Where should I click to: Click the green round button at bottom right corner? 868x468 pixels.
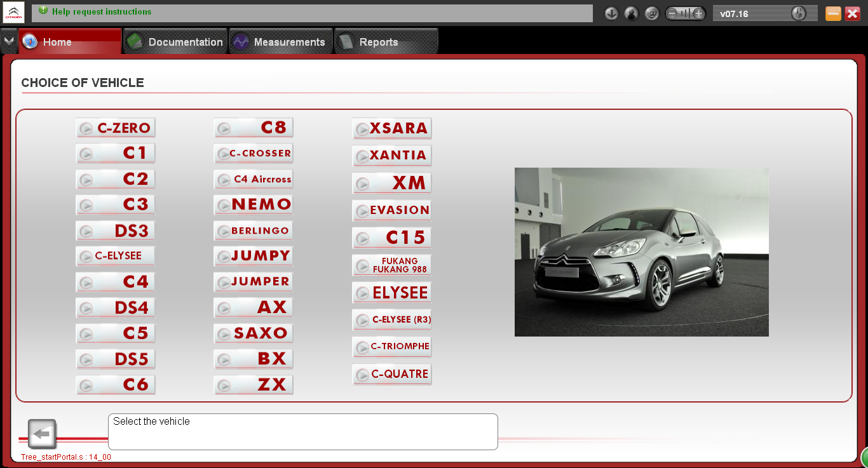pyautogui.click(x=864, y=458)
